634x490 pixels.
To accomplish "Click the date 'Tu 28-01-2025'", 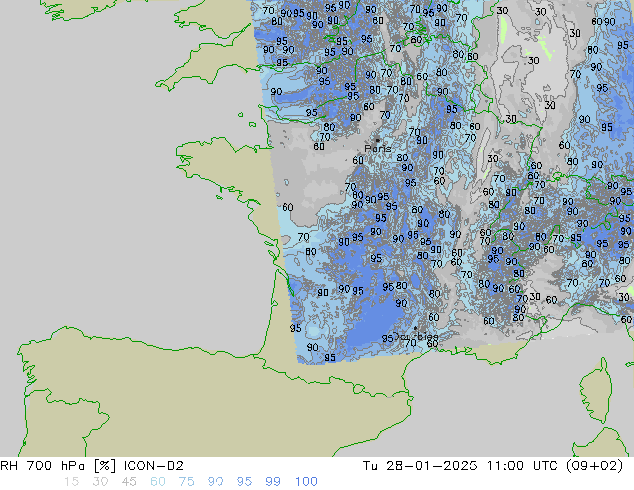I will pos(420,466).
